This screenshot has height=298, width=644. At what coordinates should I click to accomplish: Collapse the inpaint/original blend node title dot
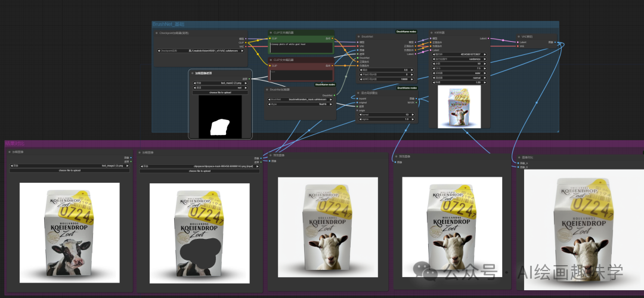coord(358,93)
